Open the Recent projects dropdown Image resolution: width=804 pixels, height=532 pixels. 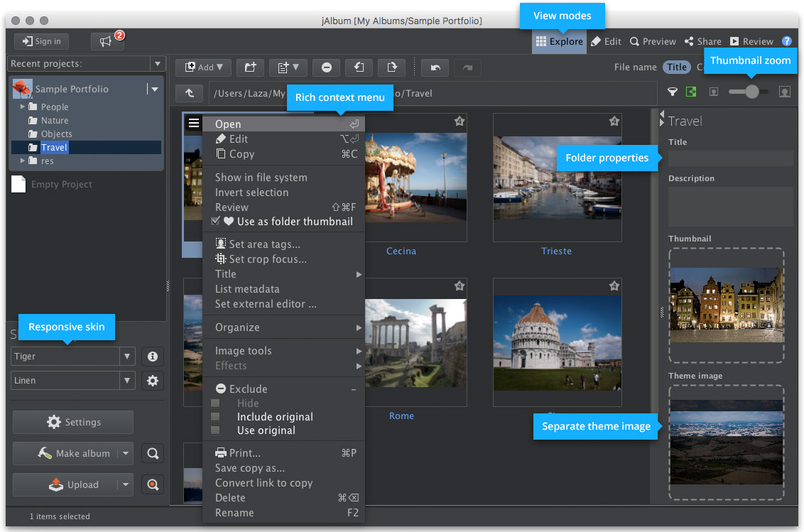(157, 64)
